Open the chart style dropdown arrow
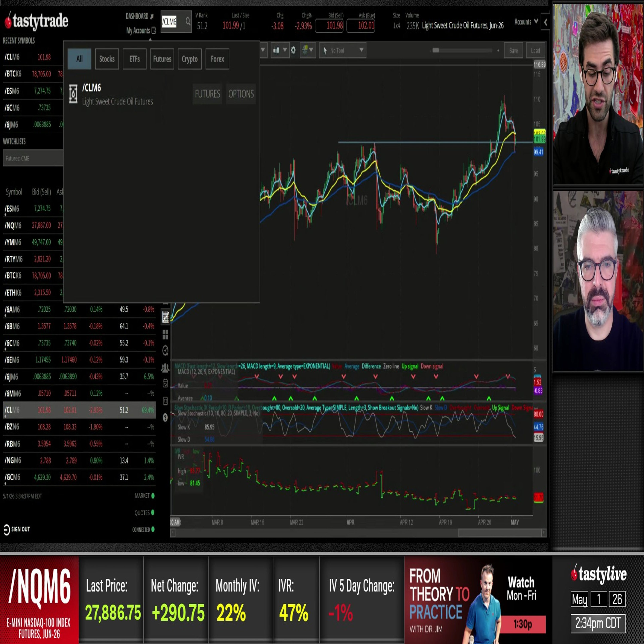 285,50
